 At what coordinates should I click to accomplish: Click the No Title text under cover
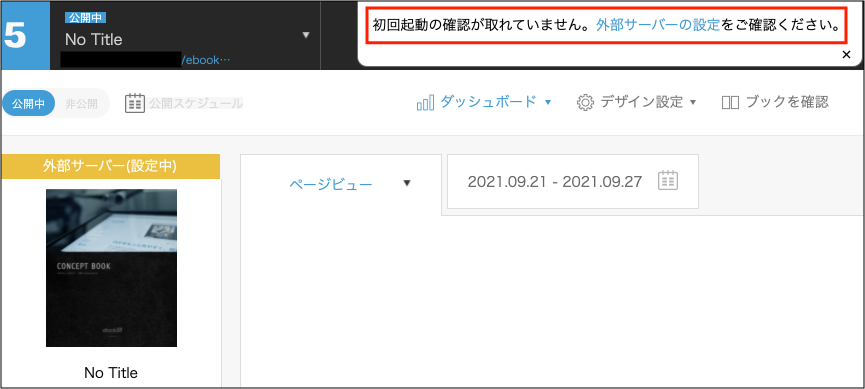point(111,373)
